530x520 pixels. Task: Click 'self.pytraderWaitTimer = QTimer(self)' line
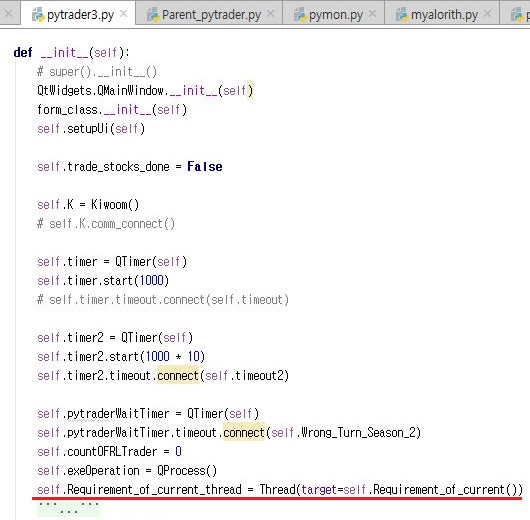(148, 413)
